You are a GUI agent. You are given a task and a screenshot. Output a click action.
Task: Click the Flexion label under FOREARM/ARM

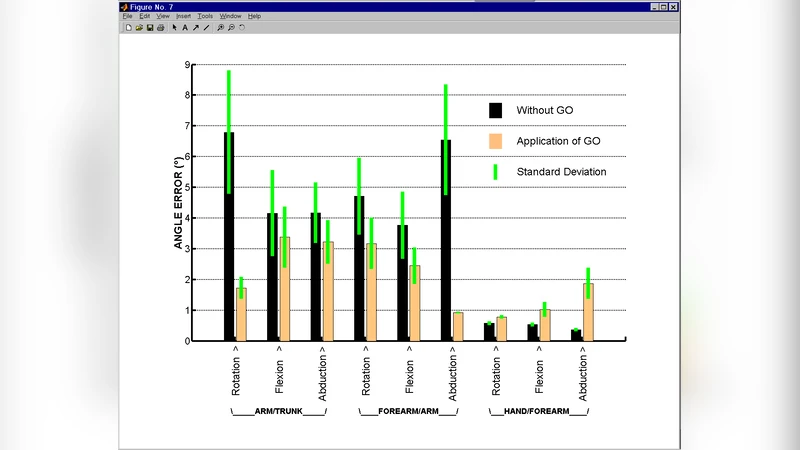[x=409, y=377]
